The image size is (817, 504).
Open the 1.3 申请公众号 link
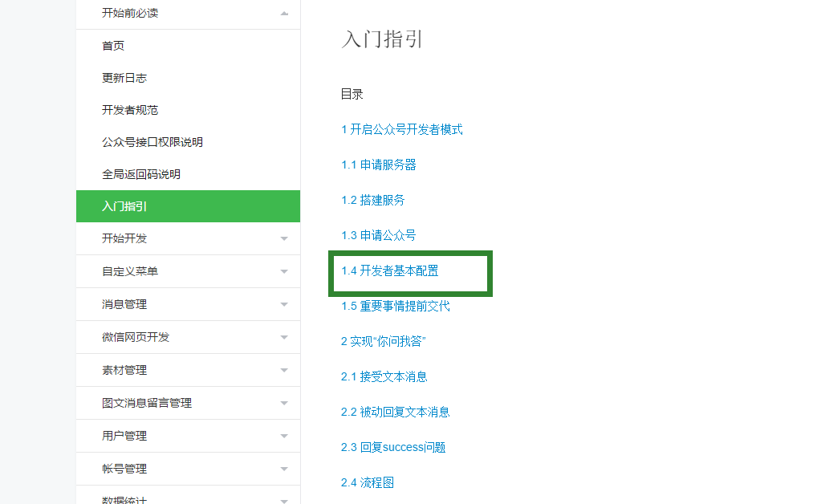380,235
